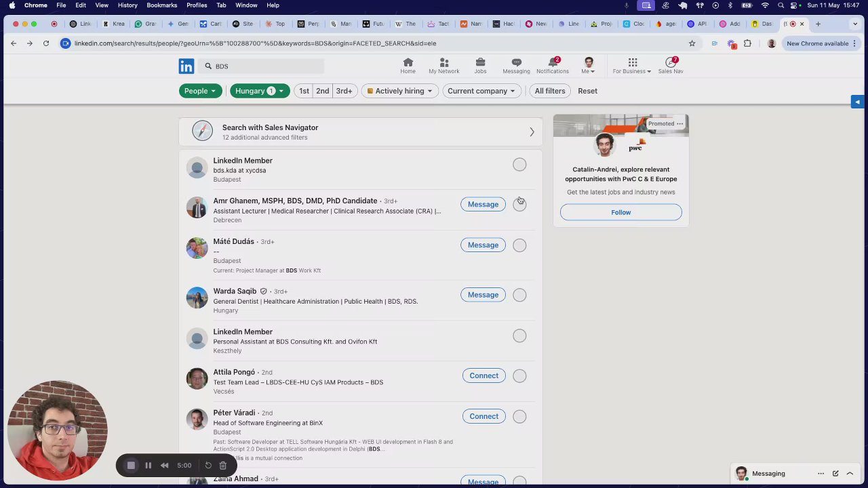Open the History menu

click(127, 5)
